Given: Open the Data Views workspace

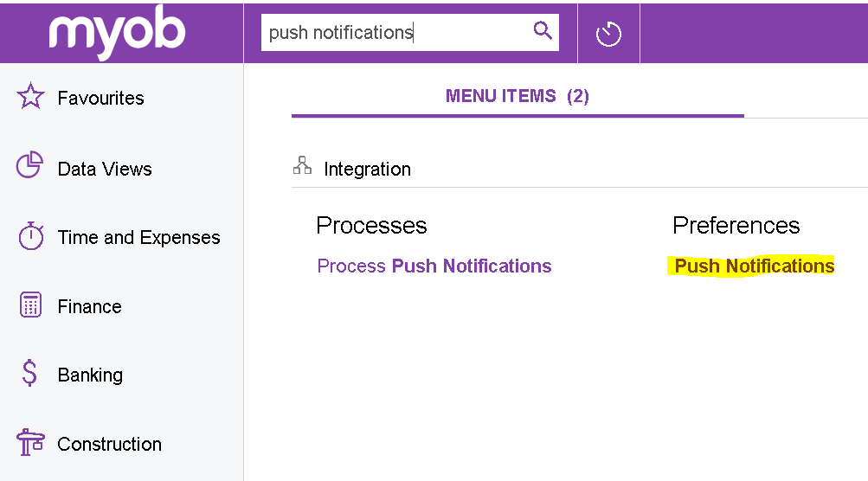Looking at the screenshot, I should coord(104,169).
